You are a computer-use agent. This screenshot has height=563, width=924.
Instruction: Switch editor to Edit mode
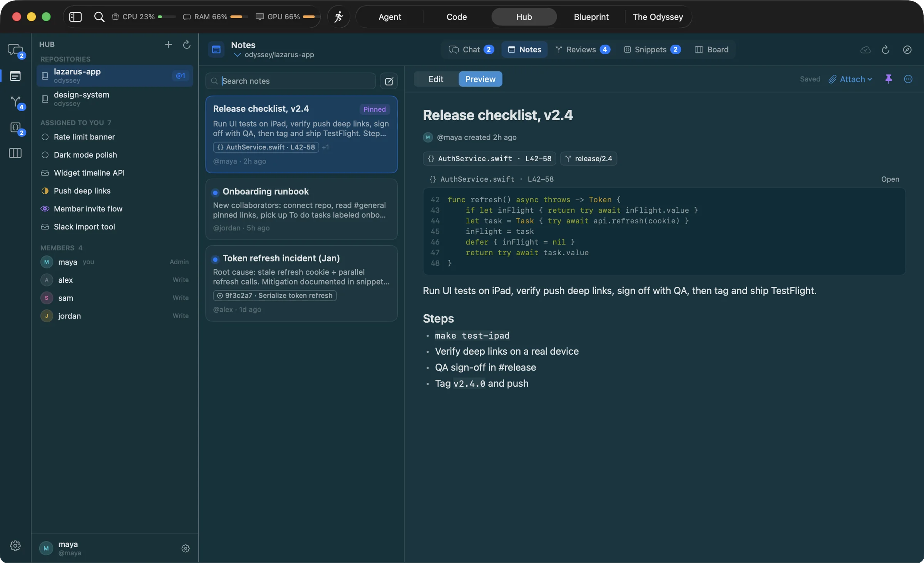436,79
